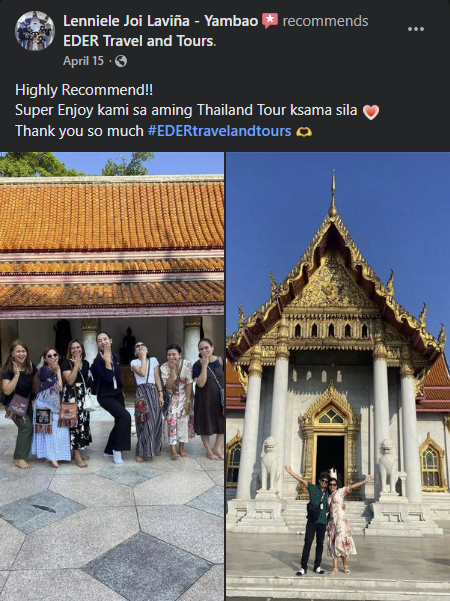
Task: Click the globe public audience icon
Action: tap(121, 61)
